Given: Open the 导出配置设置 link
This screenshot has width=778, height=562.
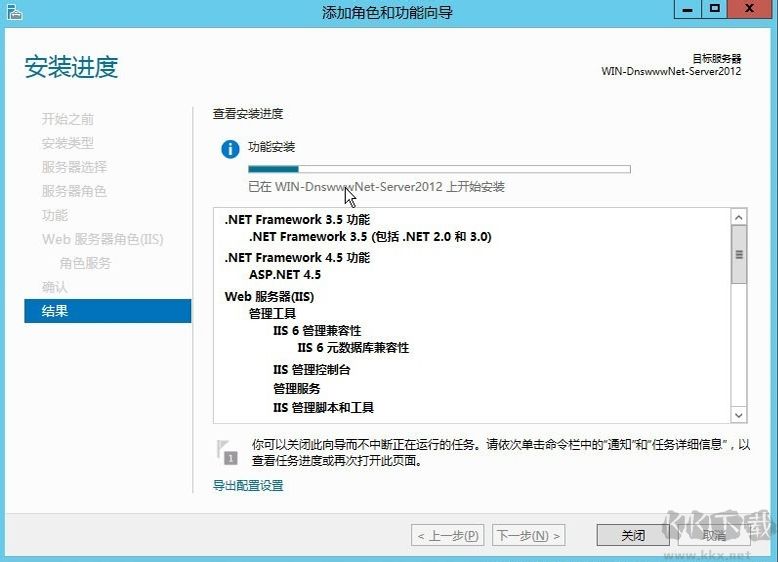Looking at the screenshot, I should click(248, 486).
